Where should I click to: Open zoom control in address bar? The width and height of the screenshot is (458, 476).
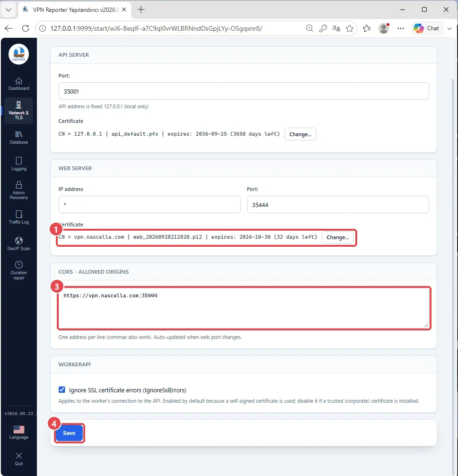coord(309,28)
